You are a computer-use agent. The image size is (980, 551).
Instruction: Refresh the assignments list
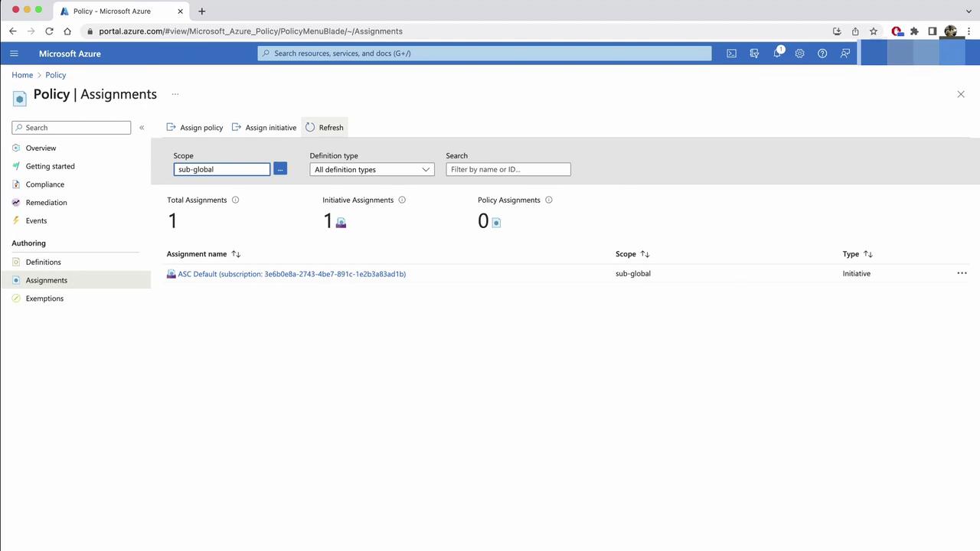325,128
